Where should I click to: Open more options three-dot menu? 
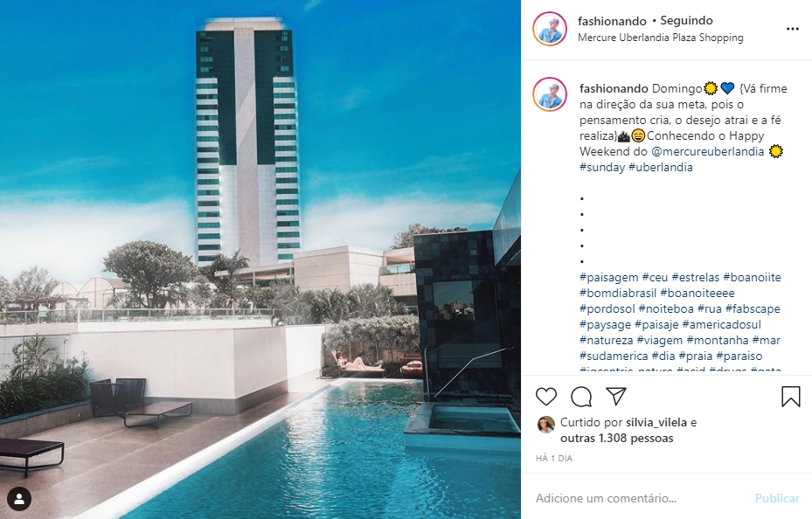click(792, 29)
